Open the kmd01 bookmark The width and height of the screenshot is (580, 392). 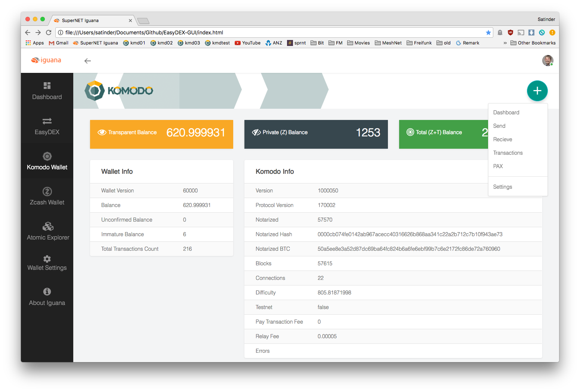134,43
